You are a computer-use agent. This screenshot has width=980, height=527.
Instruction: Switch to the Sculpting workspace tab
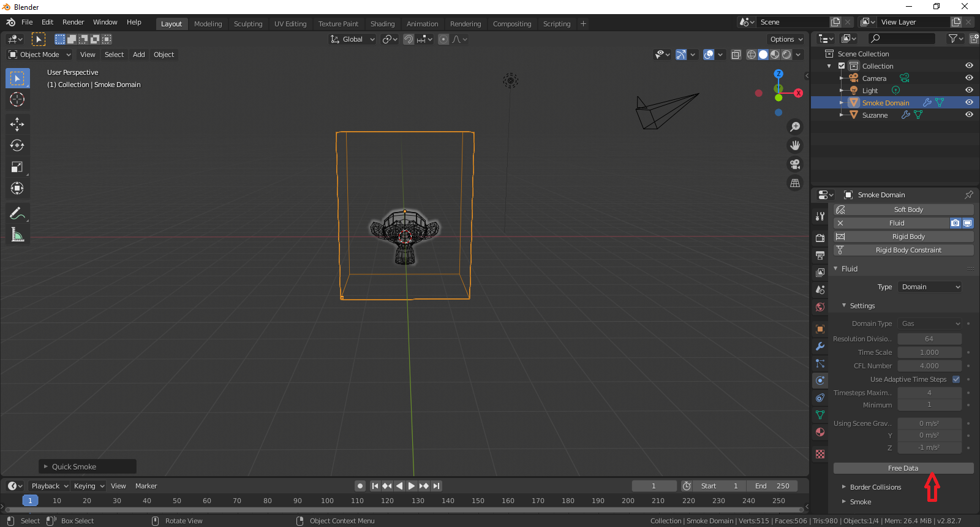point(248,24)
